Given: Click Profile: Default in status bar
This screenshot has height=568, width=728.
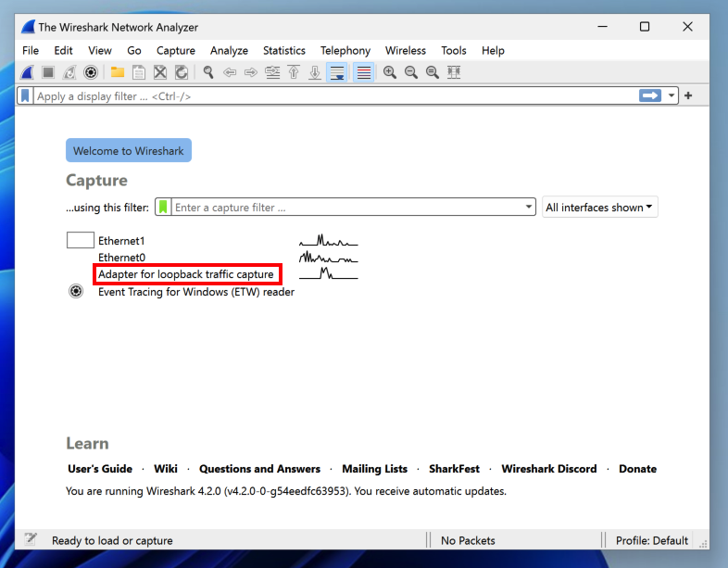Looking at the screenshot, I should click(651, 540).
